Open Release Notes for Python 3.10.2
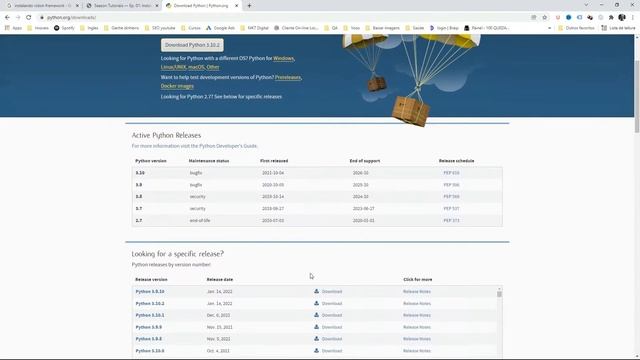Viewport: 640px width, 360px height. coord(417,303)
